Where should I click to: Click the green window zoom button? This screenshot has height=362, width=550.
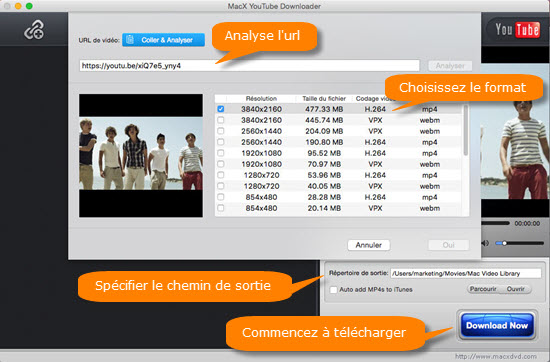(29, 6)
